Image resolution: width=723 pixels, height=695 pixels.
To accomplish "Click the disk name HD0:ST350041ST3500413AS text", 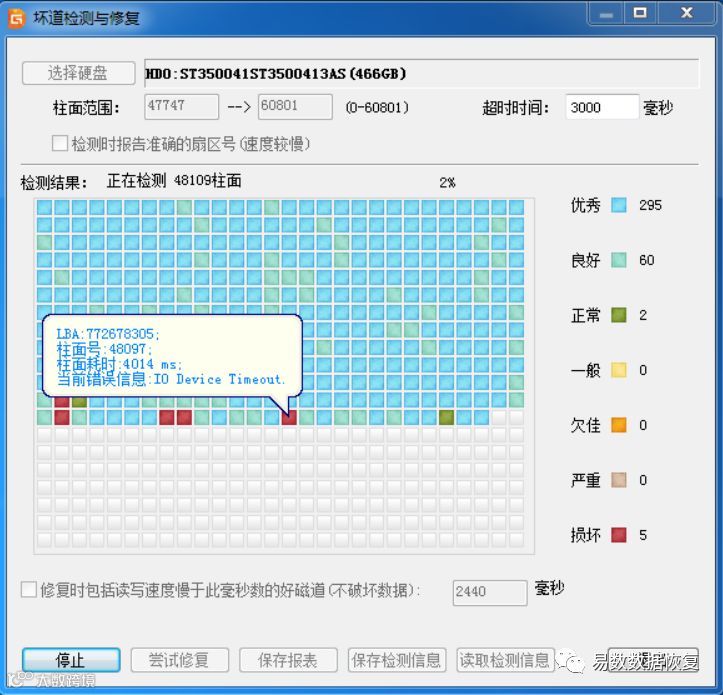I will click(x=275, y=74).
